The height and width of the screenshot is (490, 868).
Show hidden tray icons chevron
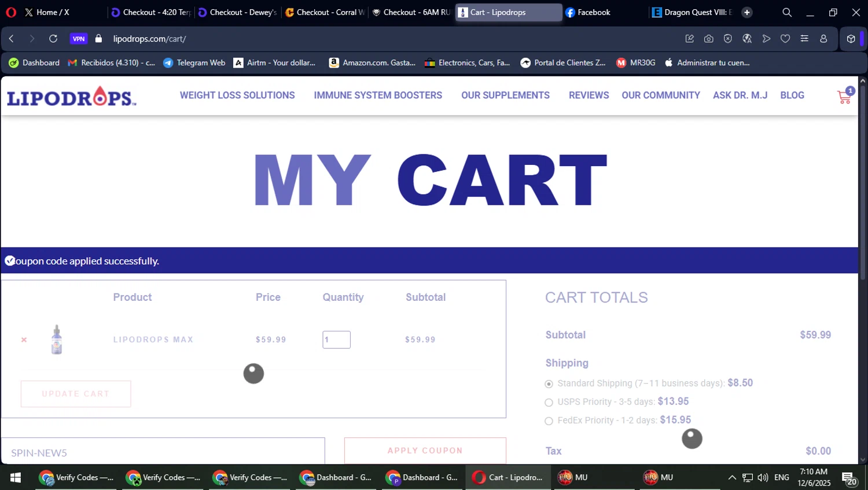(x=732, y=477)
